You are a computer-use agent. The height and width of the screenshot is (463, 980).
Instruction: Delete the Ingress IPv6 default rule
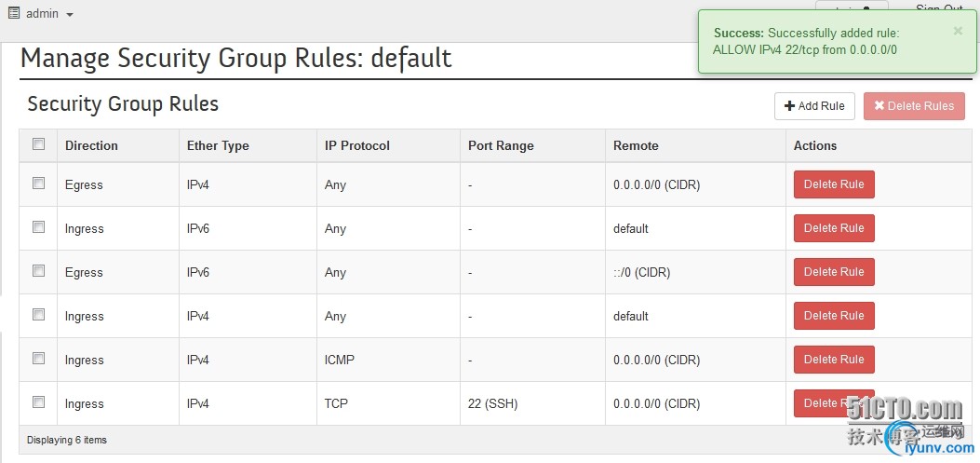[834, 228]
